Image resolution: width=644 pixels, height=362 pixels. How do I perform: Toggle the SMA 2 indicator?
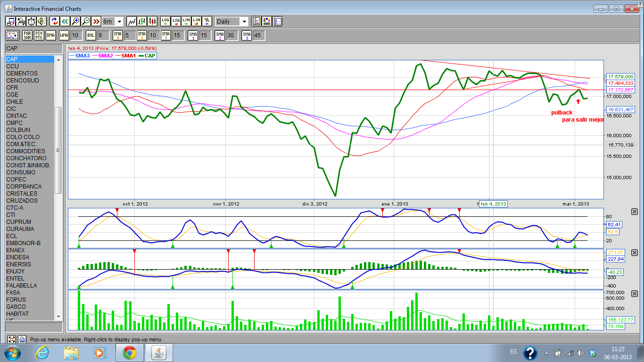click(x=220, y=35)
